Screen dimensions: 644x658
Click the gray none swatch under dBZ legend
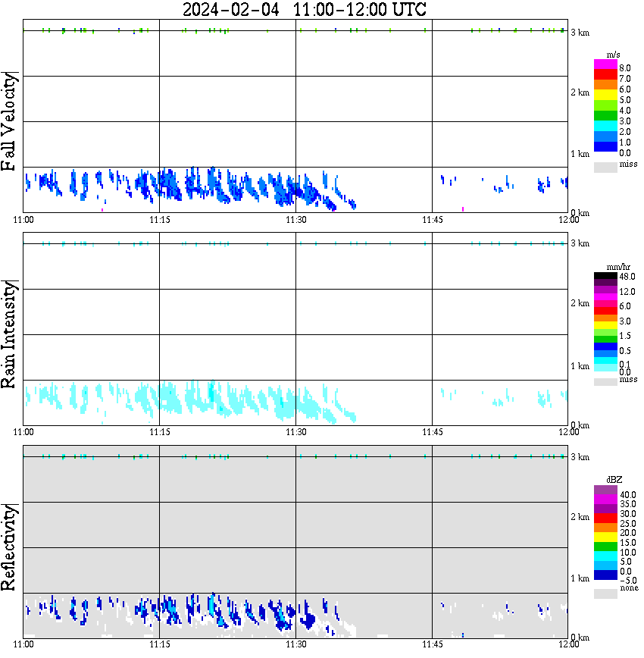click(x=605, y=594)
